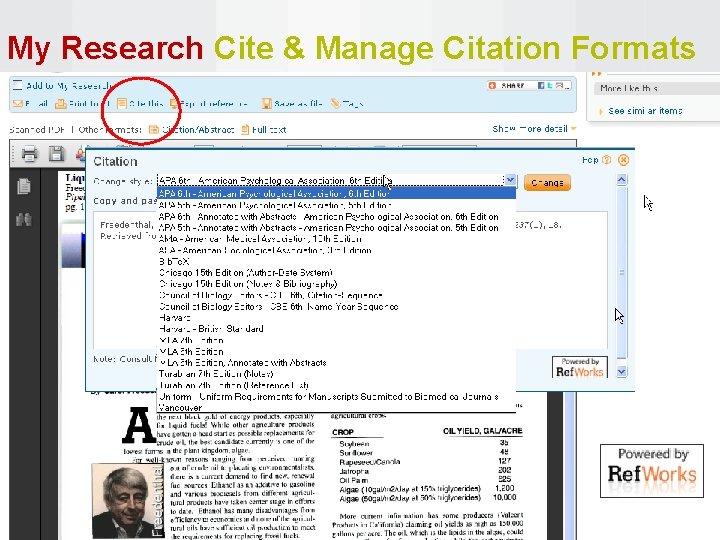
Task: Tick the Add to My Research checkbox
Action: click(17, 85)
